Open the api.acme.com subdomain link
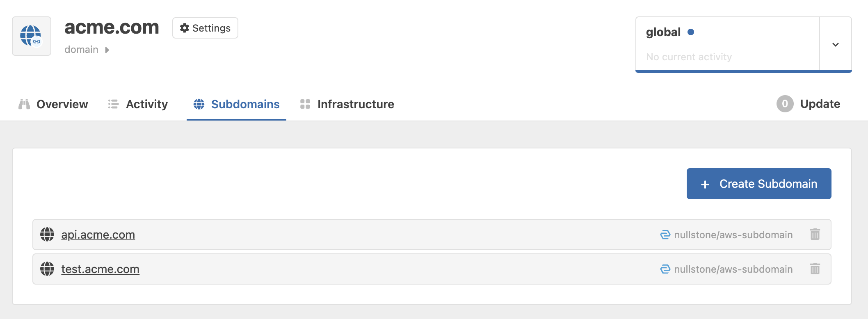868x319 pixels. [98, 235]
